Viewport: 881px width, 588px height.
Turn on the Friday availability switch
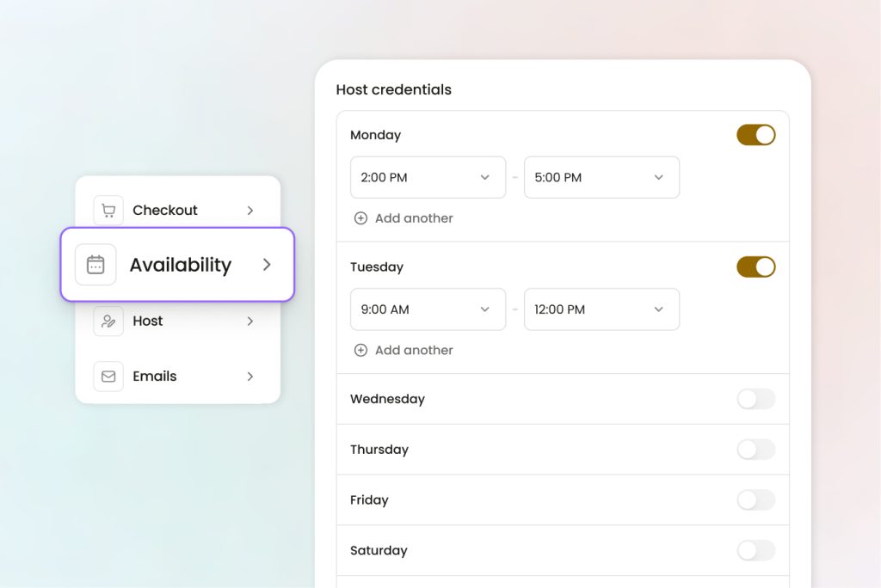click(755, 499)
